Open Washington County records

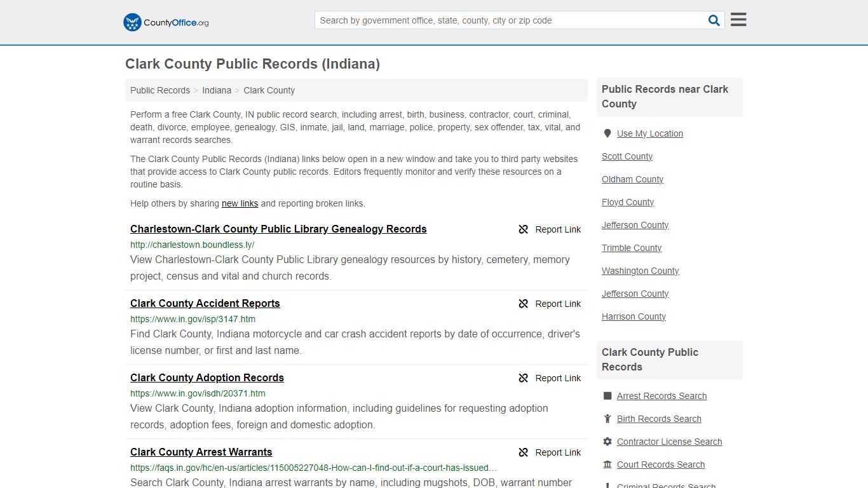tap(641, 271)
